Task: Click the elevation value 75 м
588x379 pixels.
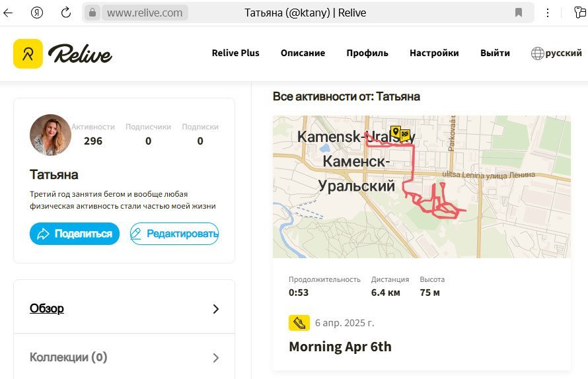Action: pos(429,293)
